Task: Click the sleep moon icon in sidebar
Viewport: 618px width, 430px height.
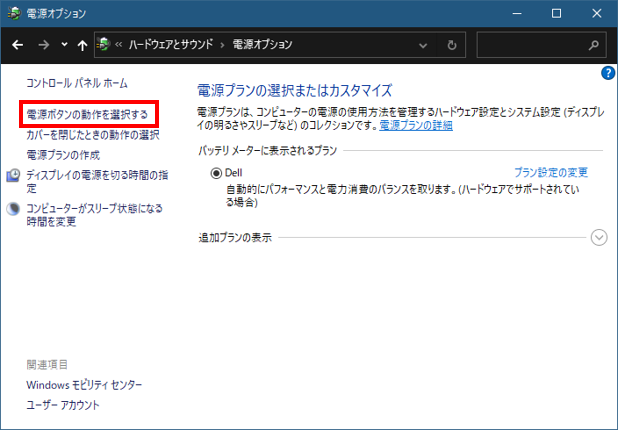Action: tap(13, 208)
